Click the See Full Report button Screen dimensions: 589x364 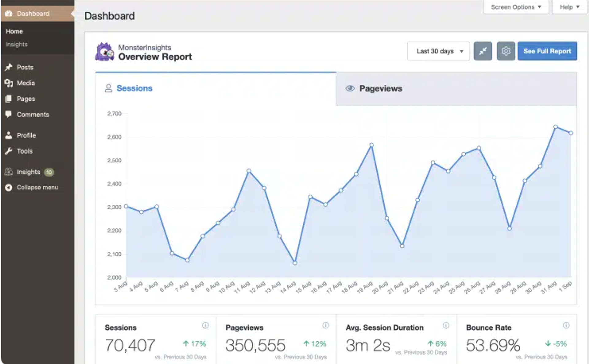547,51
